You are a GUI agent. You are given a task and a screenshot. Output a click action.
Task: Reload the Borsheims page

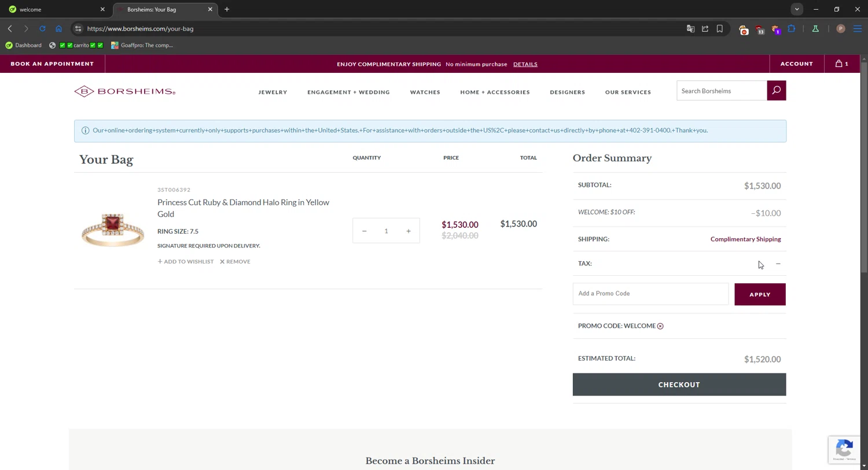(42, 28)
